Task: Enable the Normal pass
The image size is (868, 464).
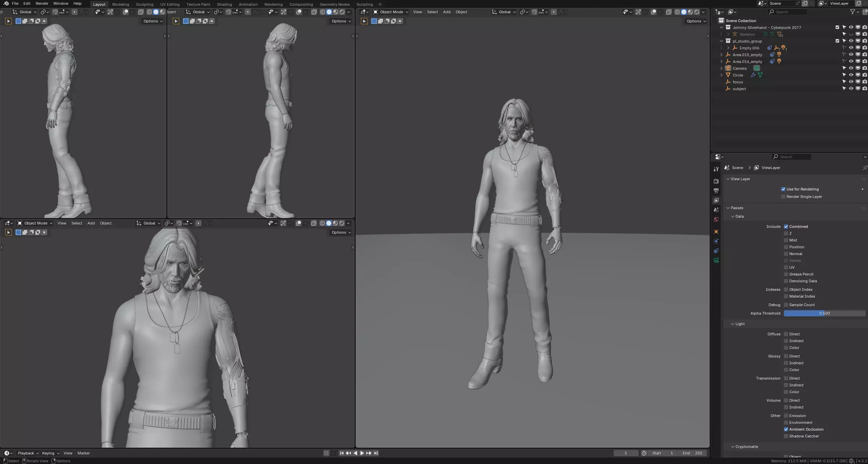Action: click(x=786, y=254)
